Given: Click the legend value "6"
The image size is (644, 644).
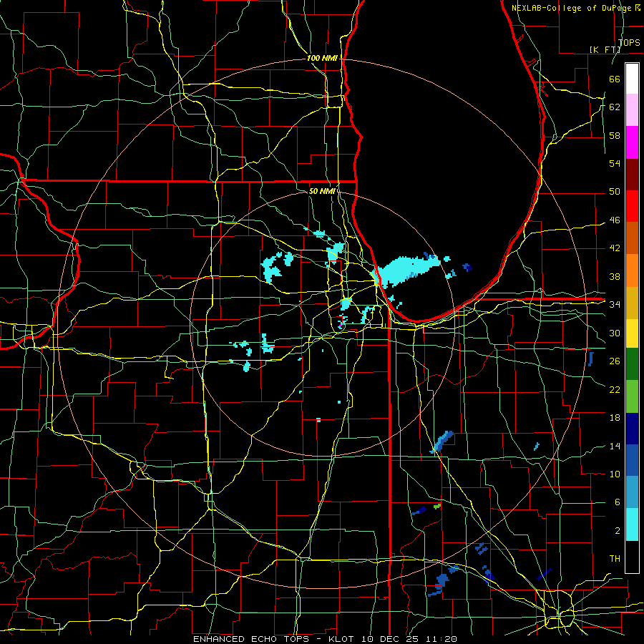Looking at the screenshot, I should [x=617, y=502].
